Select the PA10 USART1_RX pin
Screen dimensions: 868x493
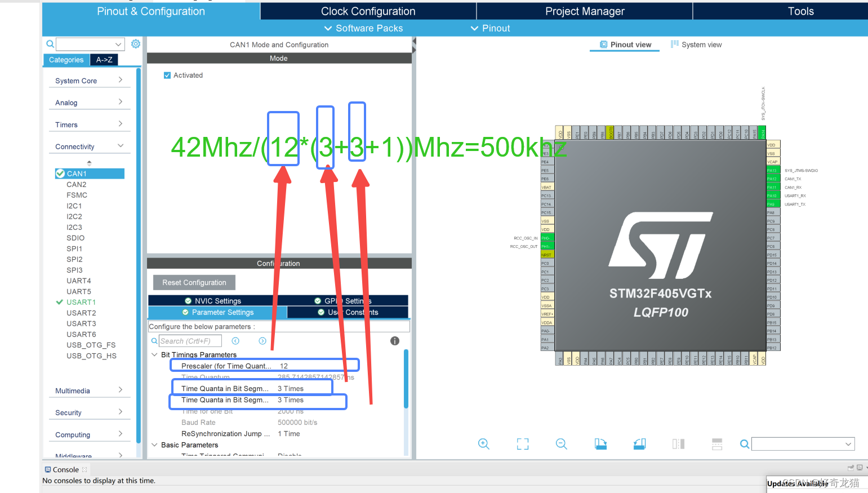click(773, 196)
